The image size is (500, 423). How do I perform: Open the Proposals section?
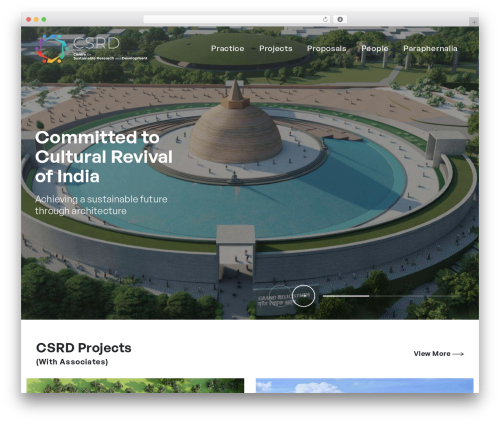[327, 49]
